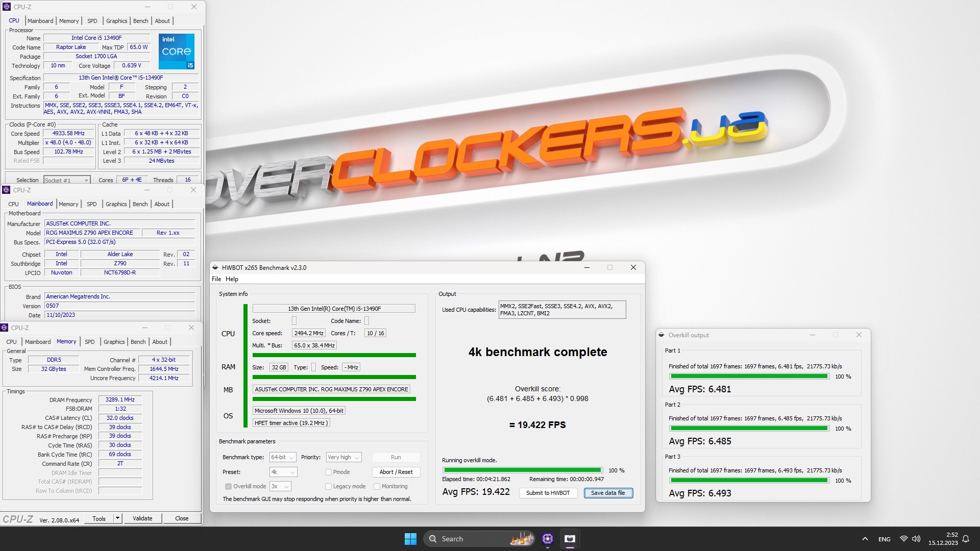Open Preset 4k dropdown
The width and height of the screenshot is (980, 551).
283,472
